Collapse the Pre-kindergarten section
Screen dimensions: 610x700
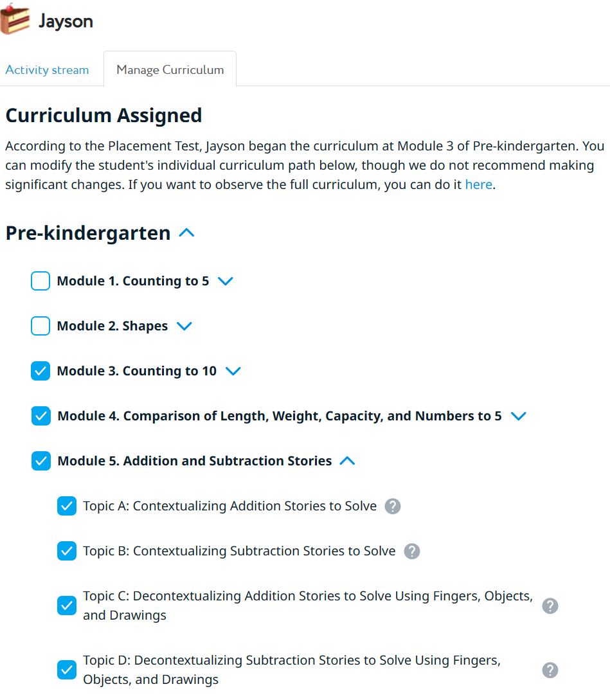(x=186, y=233)
